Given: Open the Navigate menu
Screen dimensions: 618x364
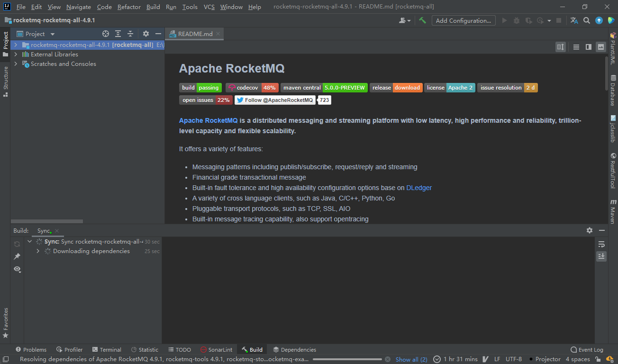Looking at the screenshot, I should [79, 7].
